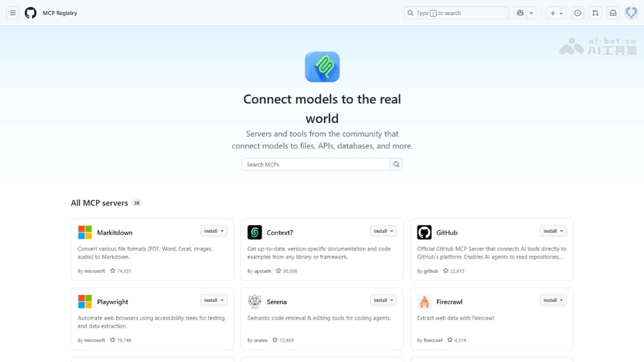Open the notifications inbox

pyautogui.click(x=613, y=13)
